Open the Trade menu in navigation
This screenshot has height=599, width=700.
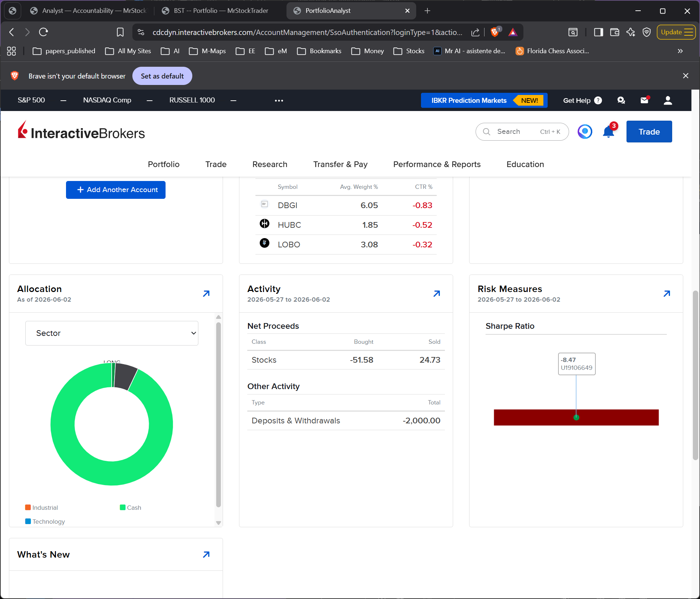pyautogui.click(x=216, y=164)
